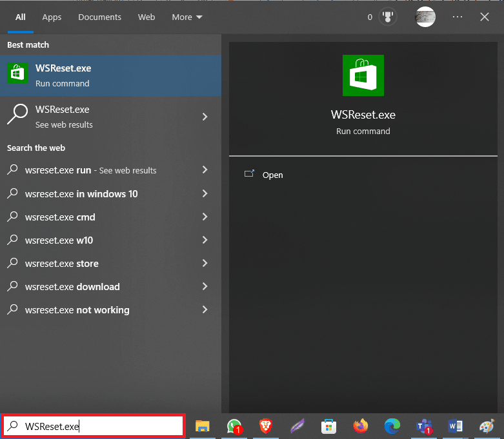
Task: Launch Microsoft Edge from the taskbar
Action: [392, 426]
